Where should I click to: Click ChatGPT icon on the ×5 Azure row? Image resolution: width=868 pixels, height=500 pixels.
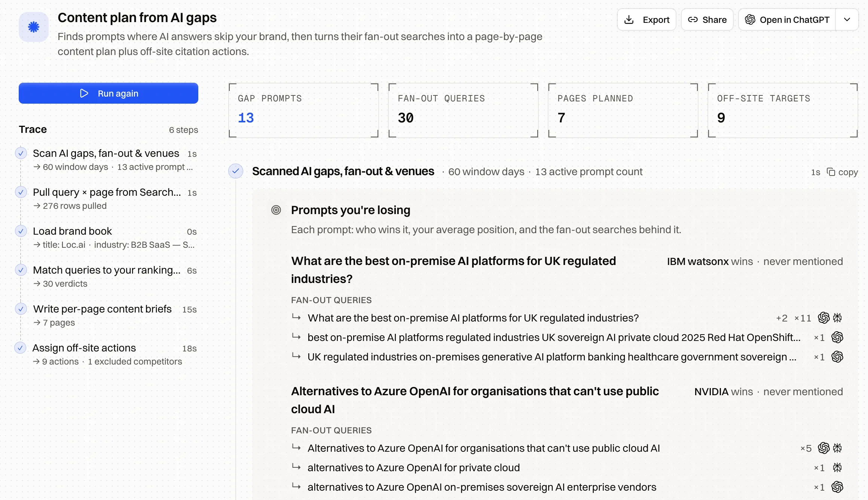(x=824, y=448)
